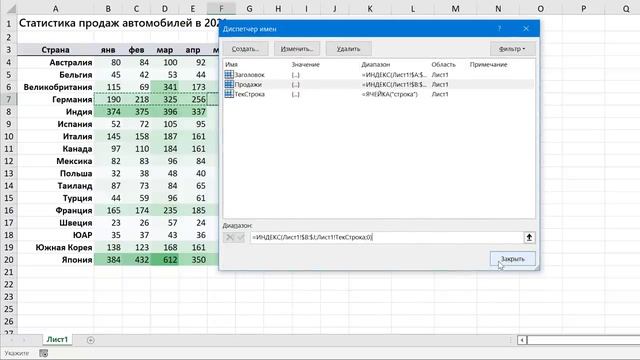Click the Индия cell
The height and width of the screenshot is (360, 640).
pos(56,112)
